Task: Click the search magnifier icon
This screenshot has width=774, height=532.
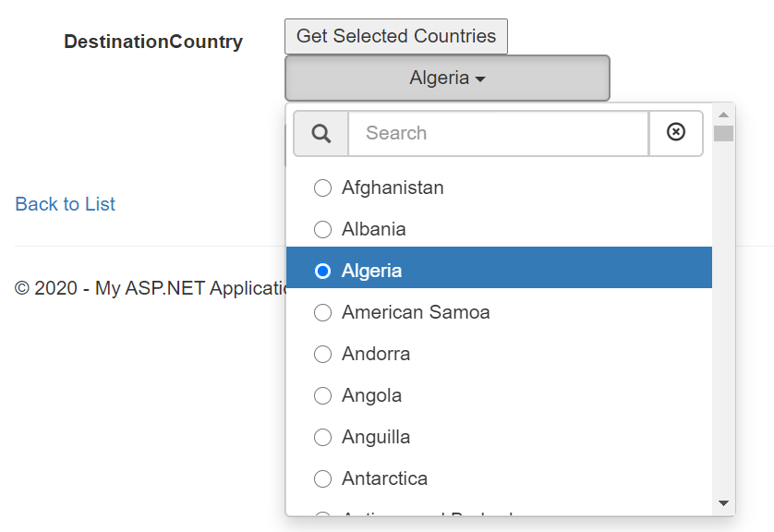Action: (320, 133)
